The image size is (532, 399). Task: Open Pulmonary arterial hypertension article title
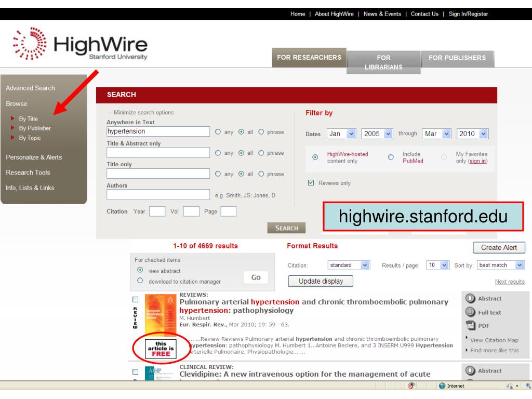(x=314, y=305)
